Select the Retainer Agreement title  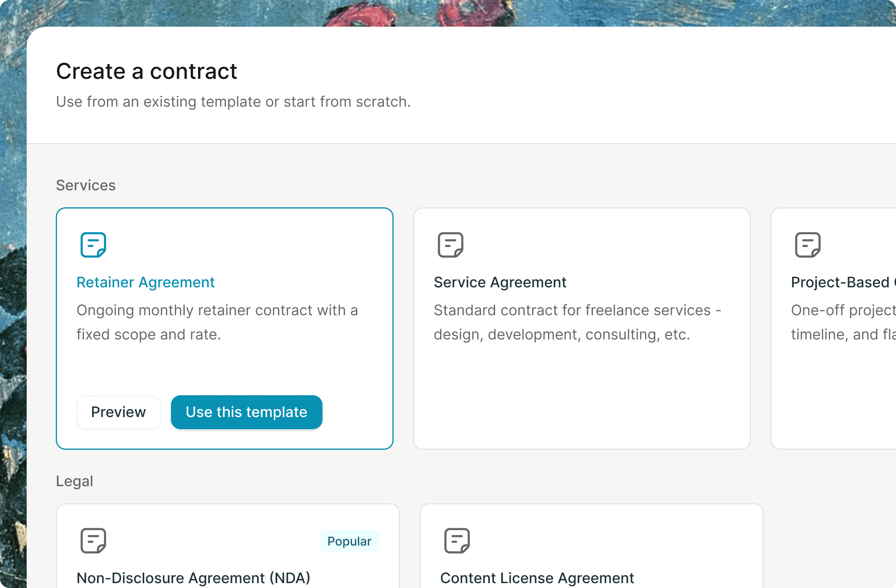click(145, 282)
